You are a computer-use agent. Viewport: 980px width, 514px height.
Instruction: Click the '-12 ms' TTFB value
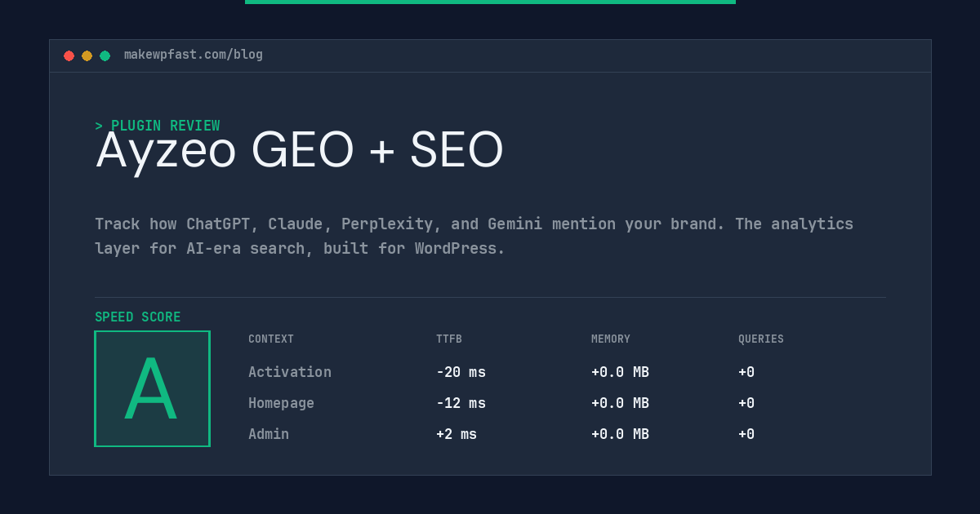click(461, 403)
